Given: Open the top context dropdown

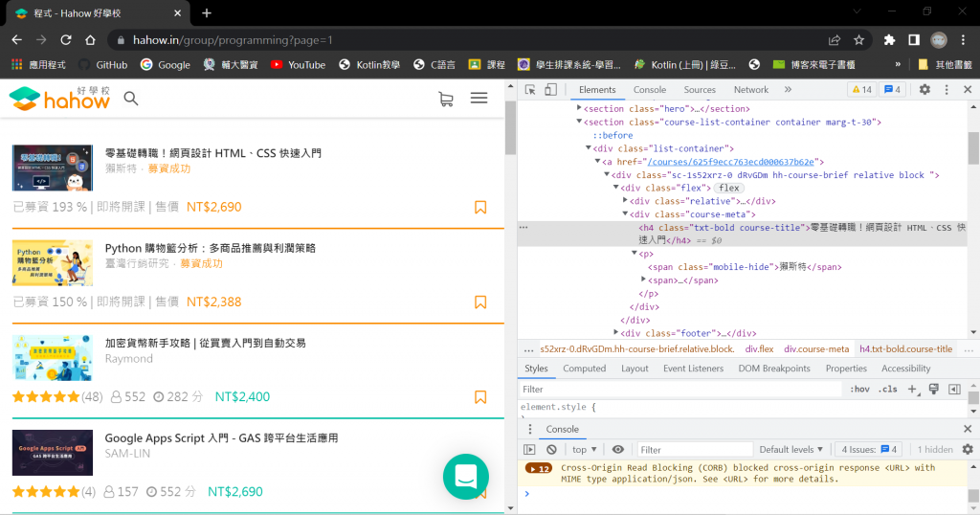Looking at the screenshot, I should click(x=584, y=449).
